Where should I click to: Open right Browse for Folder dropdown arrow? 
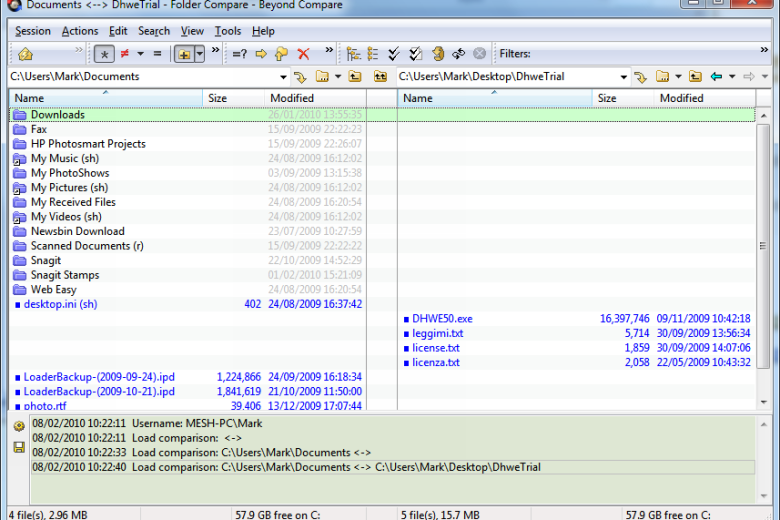[678, 77]
